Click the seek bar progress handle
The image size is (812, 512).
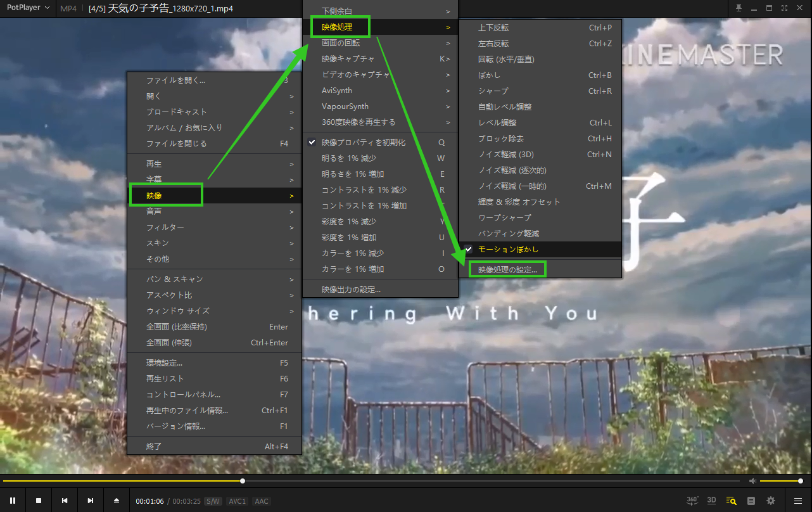[x=243, y=481]
